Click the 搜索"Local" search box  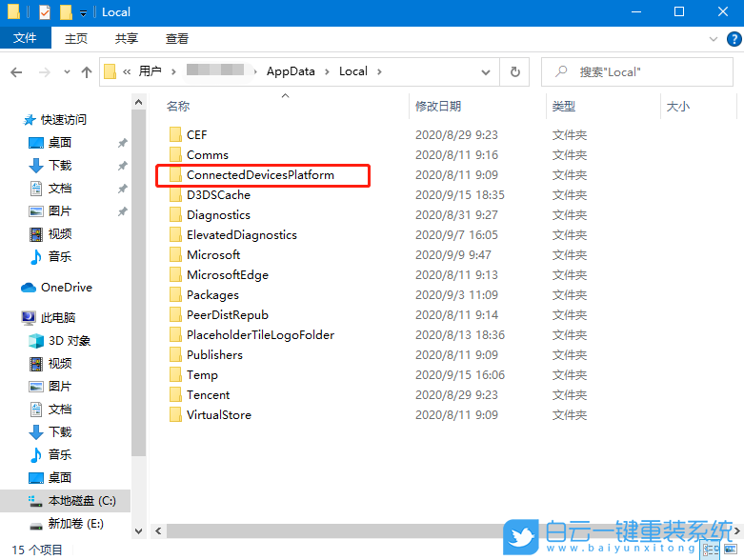point(636,71)
